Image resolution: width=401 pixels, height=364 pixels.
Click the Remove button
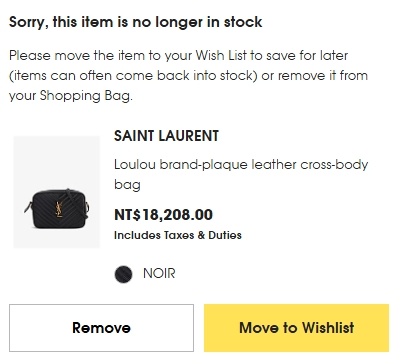pyautogui.click(x=101, y=328)
